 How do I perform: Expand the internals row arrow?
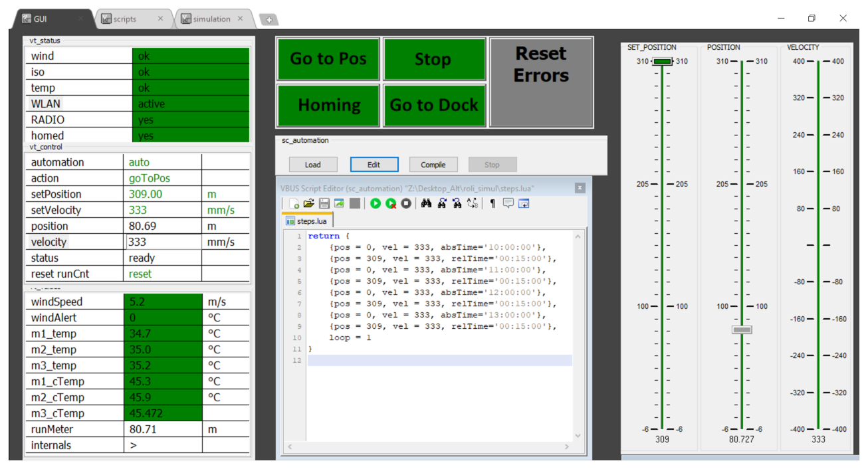tap(133, 445)
